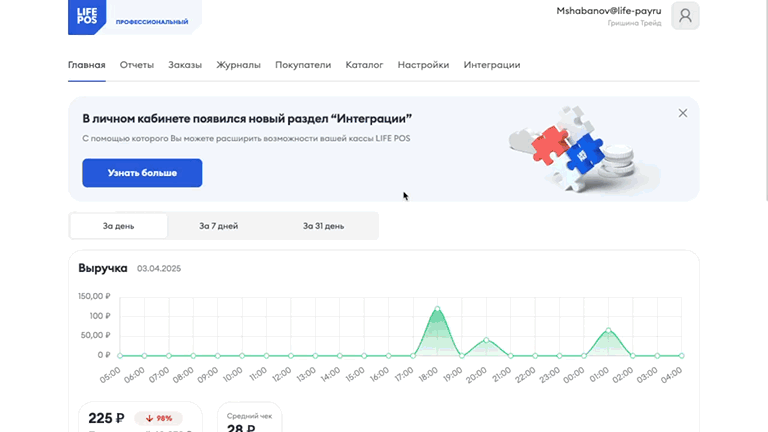Close the Интеграции announcement banner
This screenshot has width=768, height=432.
click(683, 113)
